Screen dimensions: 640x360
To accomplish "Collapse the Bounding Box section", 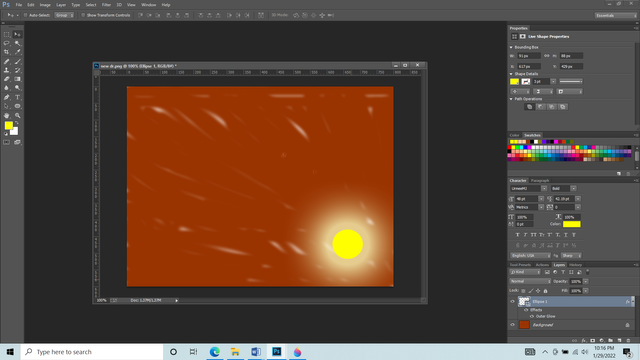I will (x=511, y=47).
